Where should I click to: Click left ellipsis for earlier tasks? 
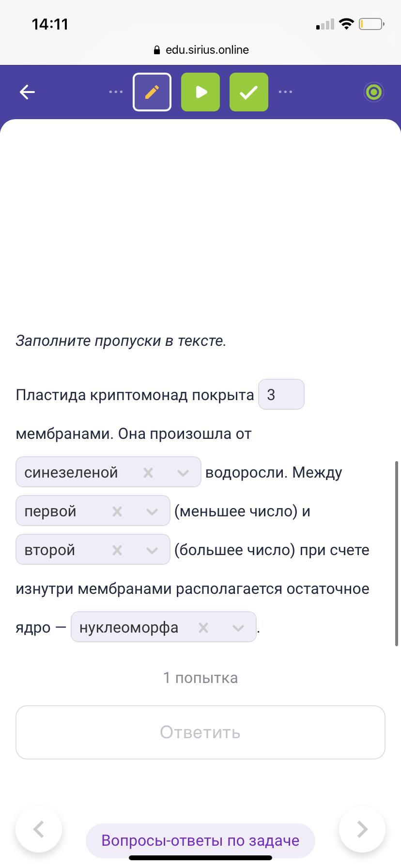(116, 92)
